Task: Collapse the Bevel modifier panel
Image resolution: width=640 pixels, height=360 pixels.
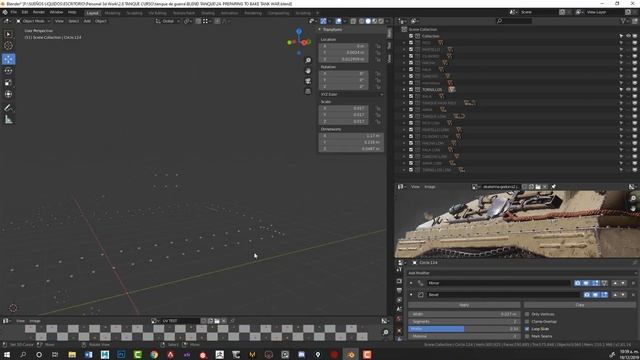Action: tap(411, 295)
